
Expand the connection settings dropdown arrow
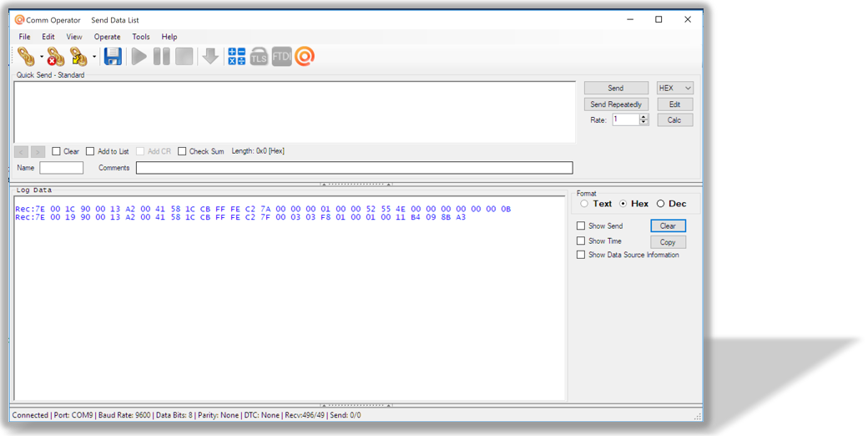(x=94, y=57)
